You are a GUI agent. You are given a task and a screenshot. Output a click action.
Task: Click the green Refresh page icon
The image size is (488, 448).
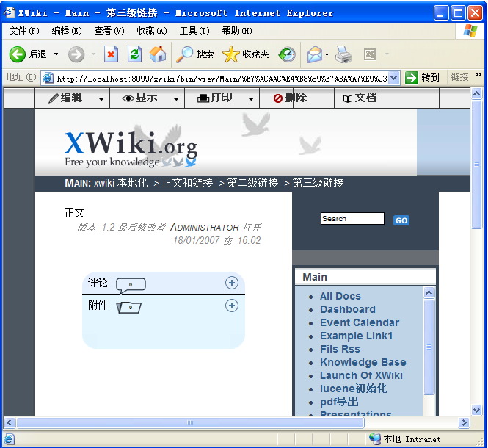pos(134,54)
